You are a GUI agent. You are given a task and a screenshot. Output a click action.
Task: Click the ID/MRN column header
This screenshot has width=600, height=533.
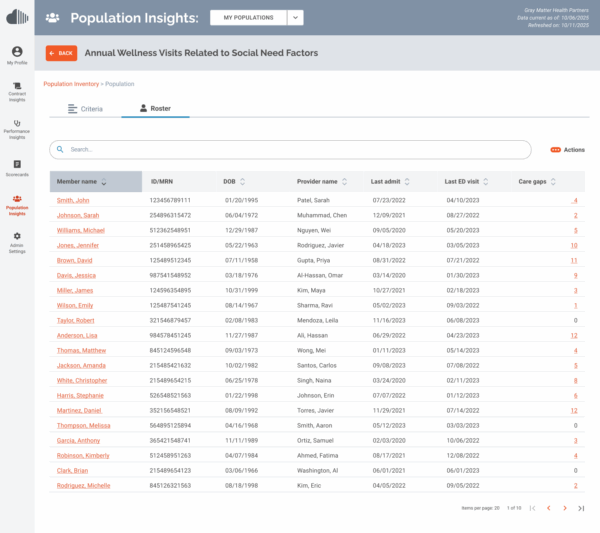point(161,181)
